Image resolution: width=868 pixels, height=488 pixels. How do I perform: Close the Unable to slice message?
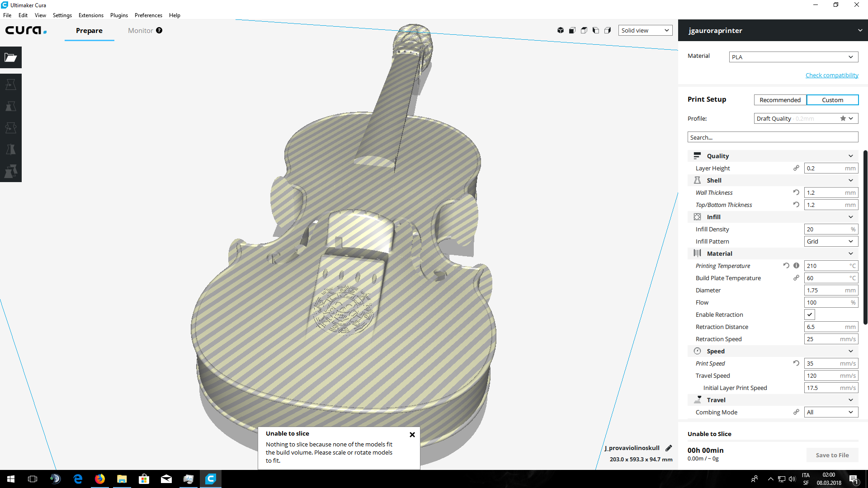tap(412, 434)
